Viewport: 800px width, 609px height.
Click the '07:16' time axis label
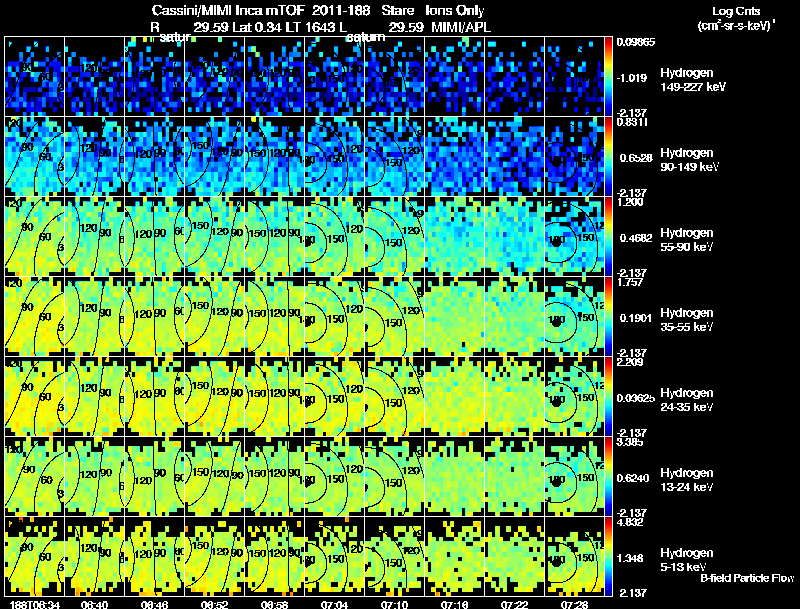click(454, 604)
